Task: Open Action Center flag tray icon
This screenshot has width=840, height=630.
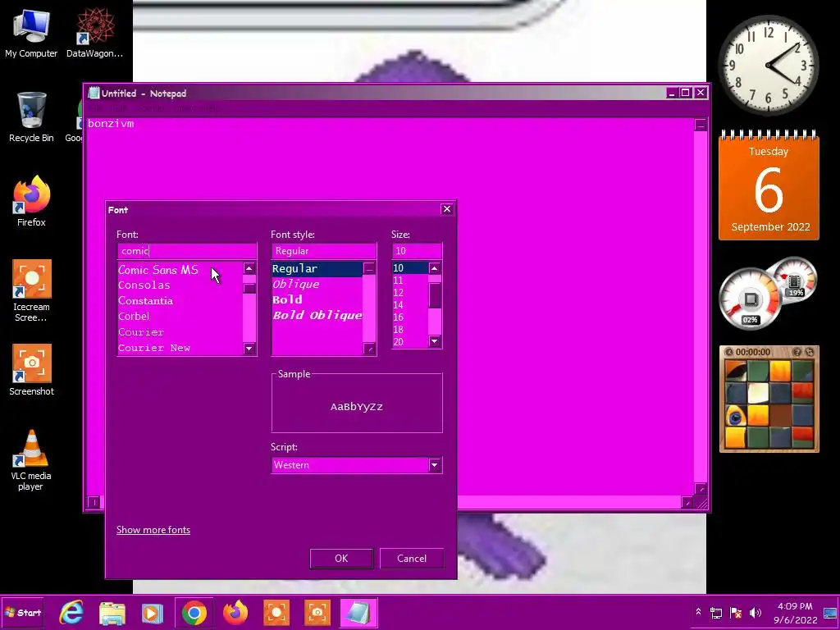Action: [736, 613]
